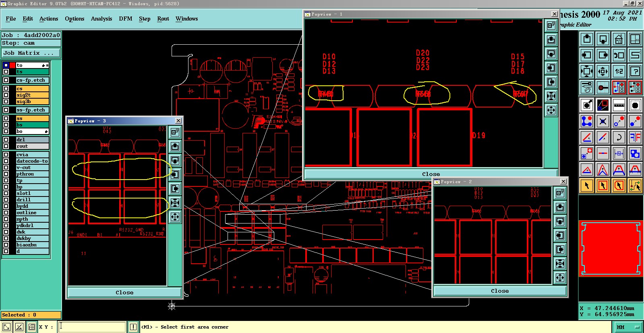
Task: Open the MM units dropdown
Action: [x=628, y=327]
